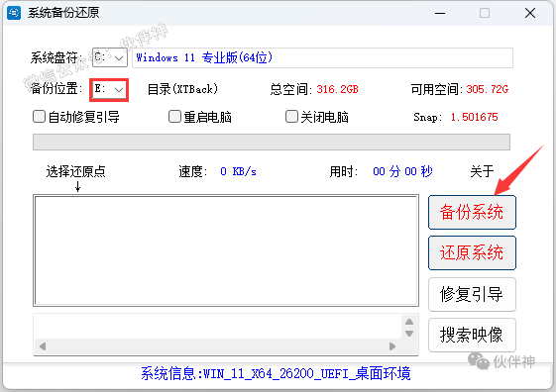The height and width of the screenshot is (392, 556).
Task: Click the 系统信息 status bar text
Action: (x=276, y=373)
